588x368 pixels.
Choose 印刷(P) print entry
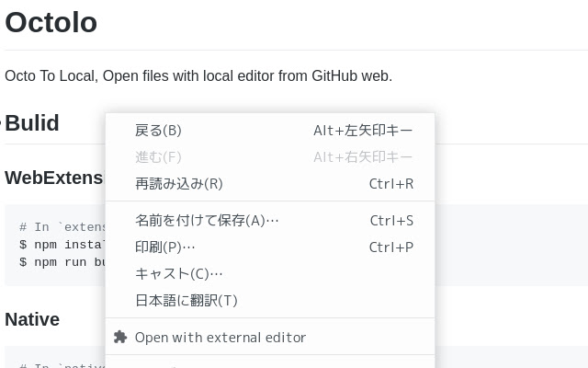click(270, 247)
